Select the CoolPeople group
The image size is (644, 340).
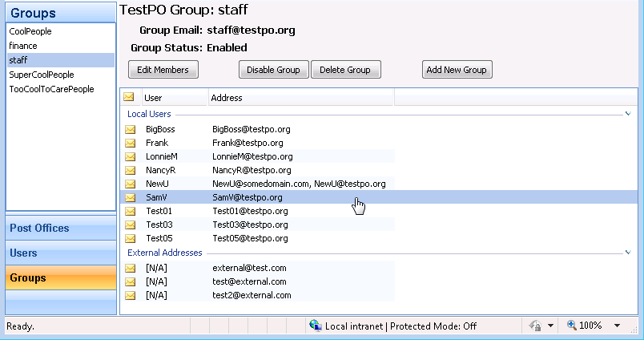[61, 31]
